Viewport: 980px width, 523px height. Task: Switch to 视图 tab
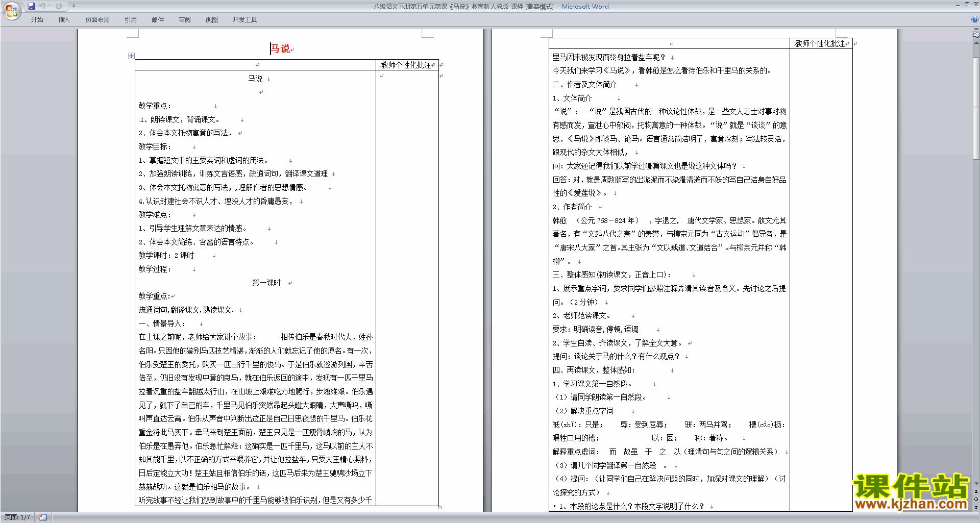[211, 20]
